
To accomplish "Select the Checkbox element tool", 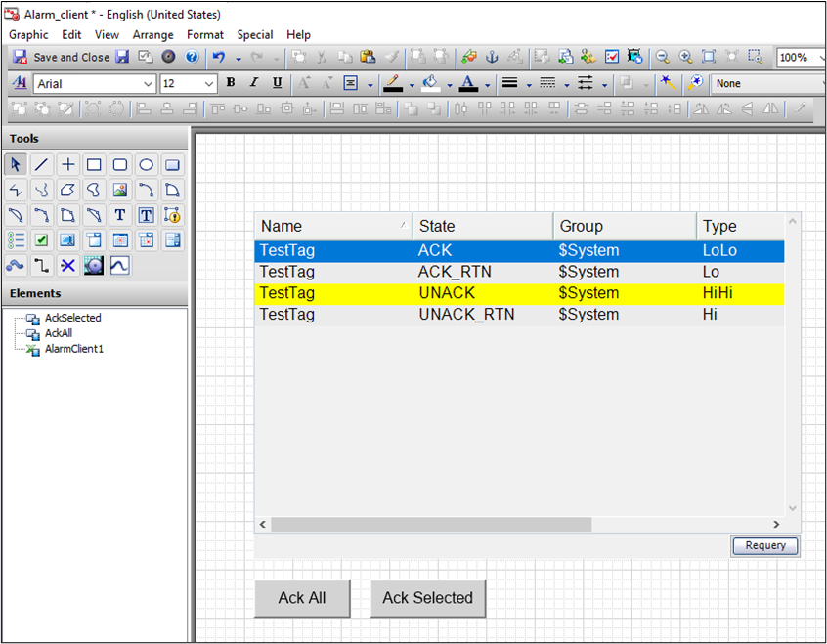I will tap(40, 240).
